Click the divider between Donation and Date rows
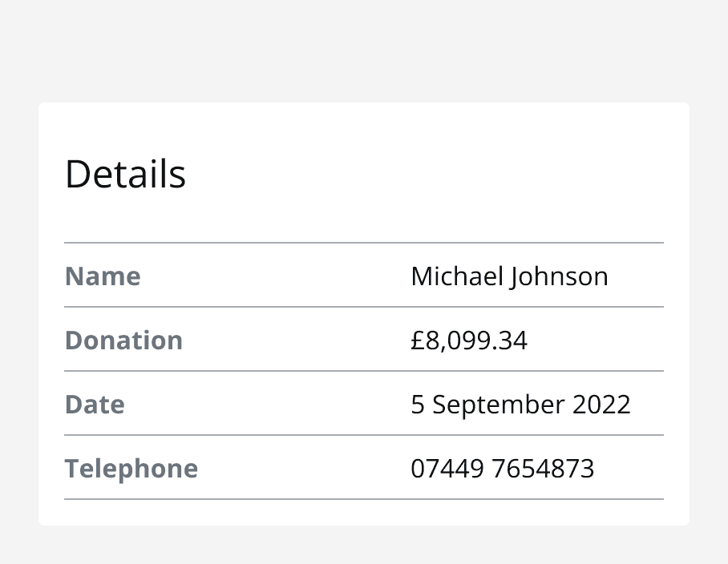 364,371
